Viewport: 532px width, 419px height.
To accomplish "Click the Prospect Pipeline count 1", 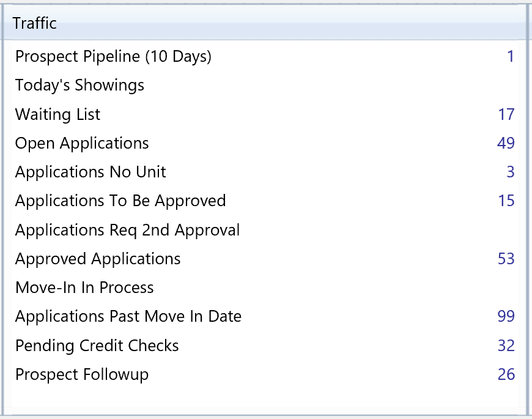I will pyautogui.click(x=511, y=57).
